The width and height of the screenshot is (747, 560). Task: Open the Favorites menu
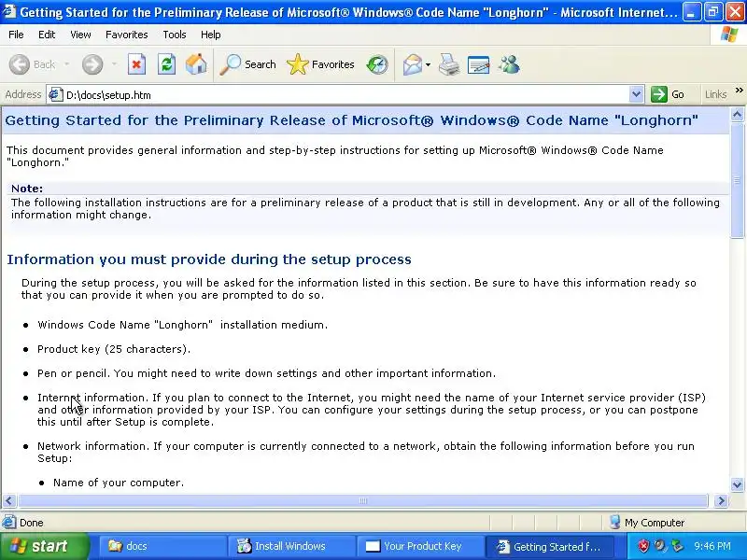[x=127, y=35]
